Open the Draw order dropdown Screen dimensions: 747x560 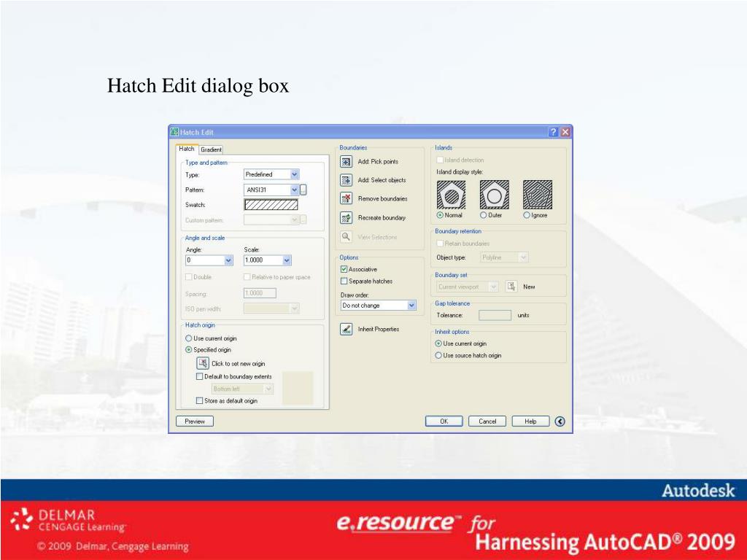pos(379,306)
